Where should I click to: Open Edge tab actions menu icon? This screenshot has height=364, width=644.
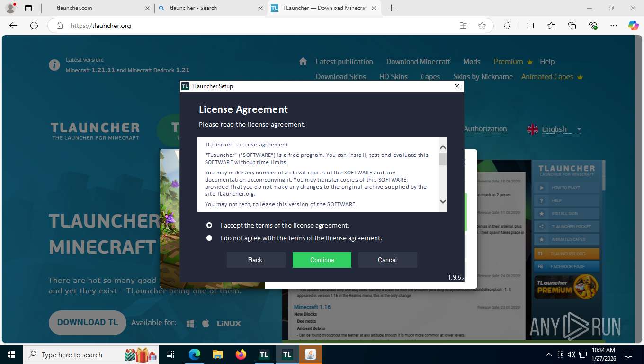click(x=28, y=8)
